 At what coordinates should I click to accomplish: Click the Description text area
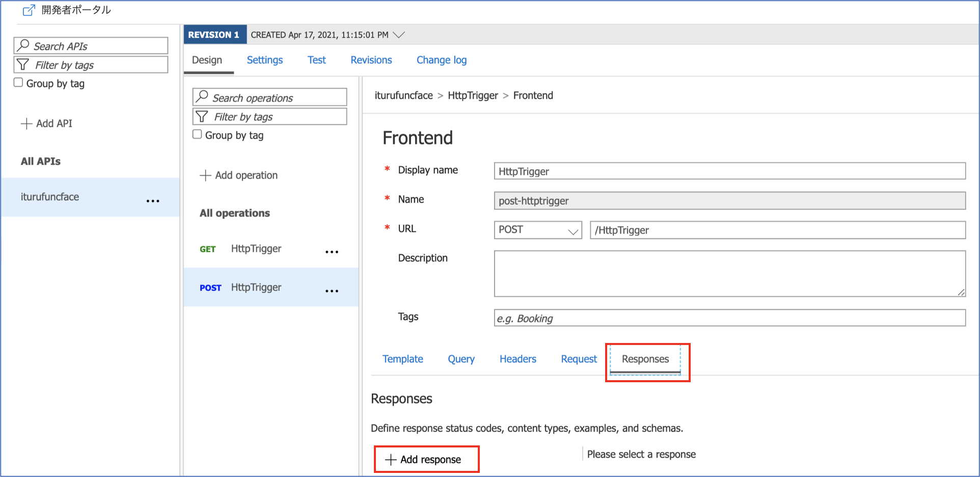[730, 274]
